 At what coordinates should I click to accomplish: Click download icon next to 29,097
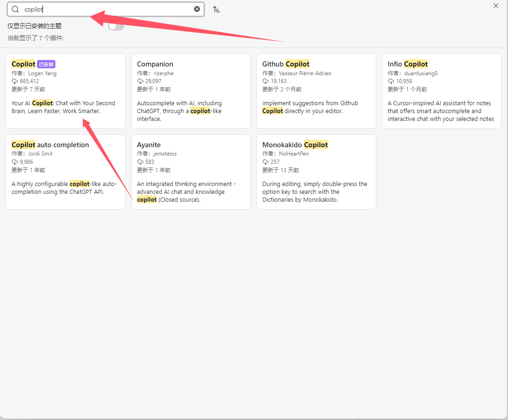pyautogui.click(x=140, y=81)
